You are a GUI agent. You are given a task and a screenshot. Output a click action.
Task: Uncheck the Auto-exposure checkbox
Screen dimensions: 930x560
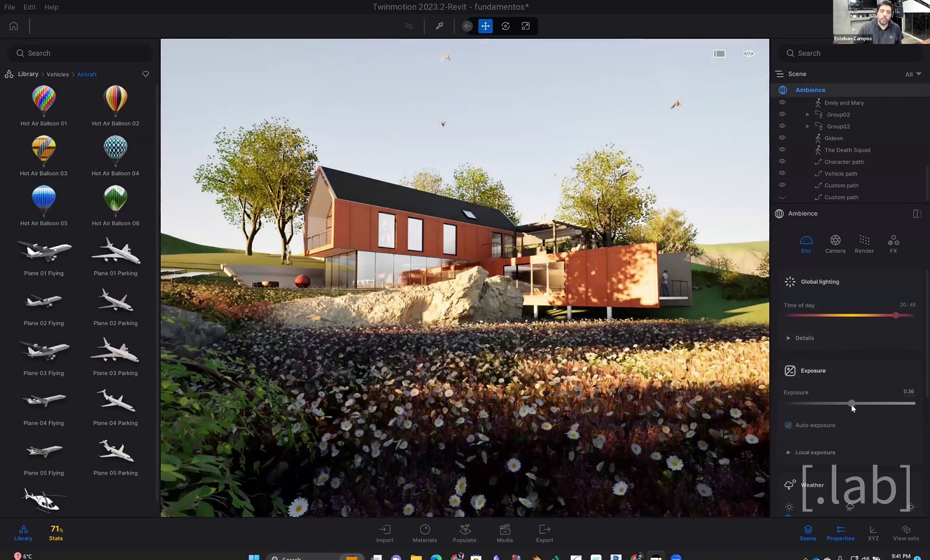pyautogui.click(x=788, y=425)
